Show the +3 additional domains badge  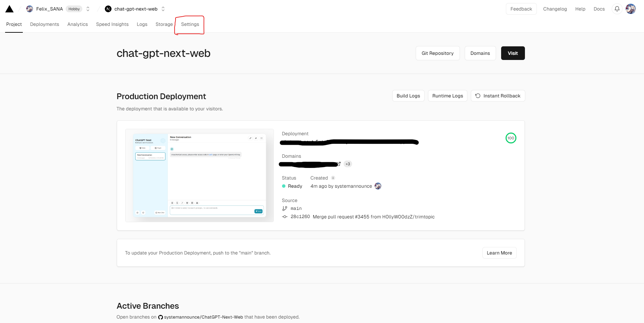[348, 164]
